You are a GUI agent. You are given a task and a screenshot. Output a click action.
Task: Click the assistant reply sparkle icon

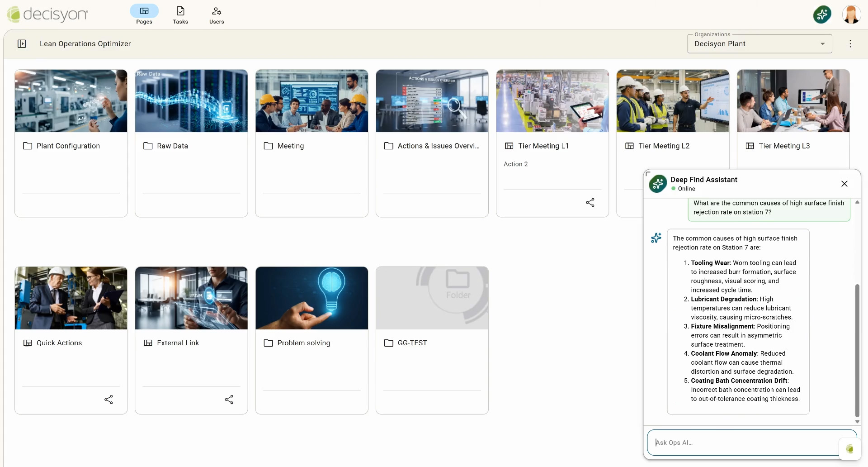pyautogui.click(x=656, y=238)
